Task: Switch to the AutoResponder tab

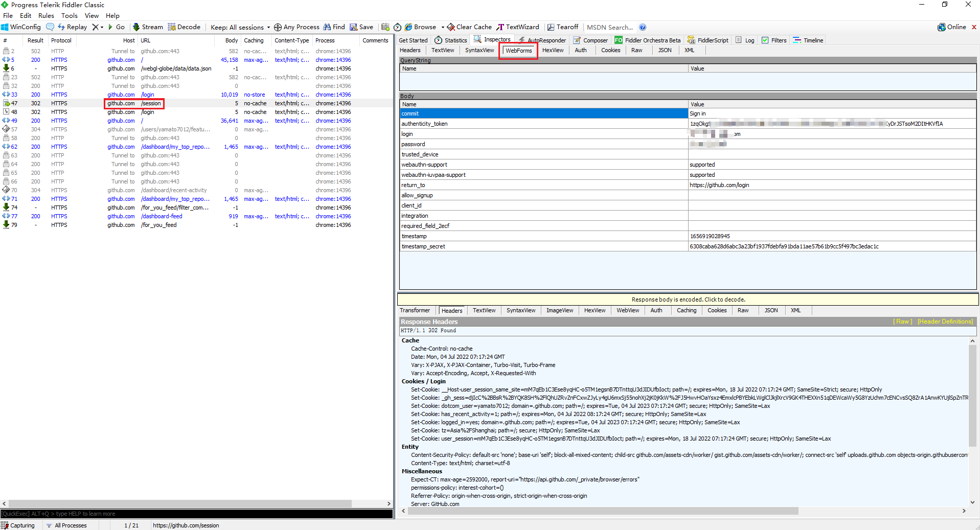Action: [x=542, y=40]
